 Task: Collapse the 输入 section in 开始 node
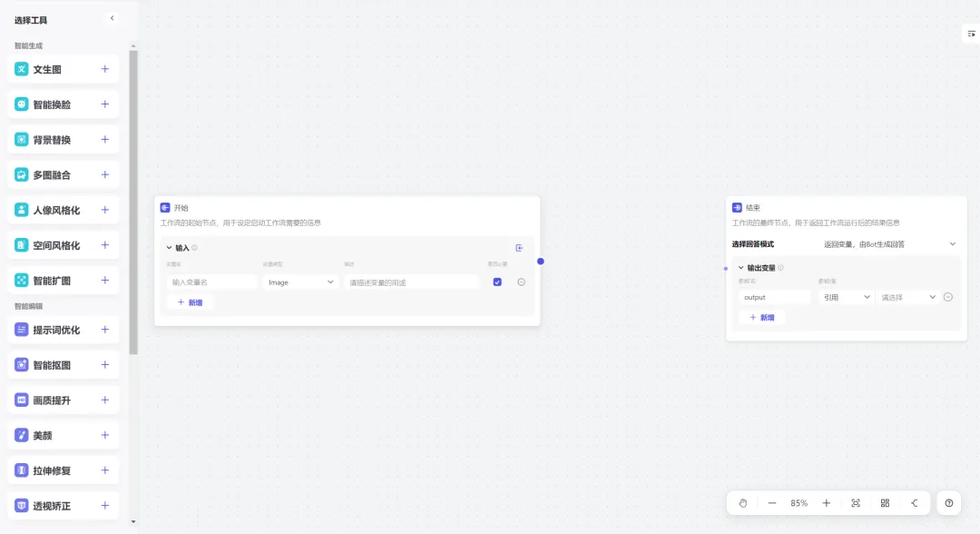(169, 248)
